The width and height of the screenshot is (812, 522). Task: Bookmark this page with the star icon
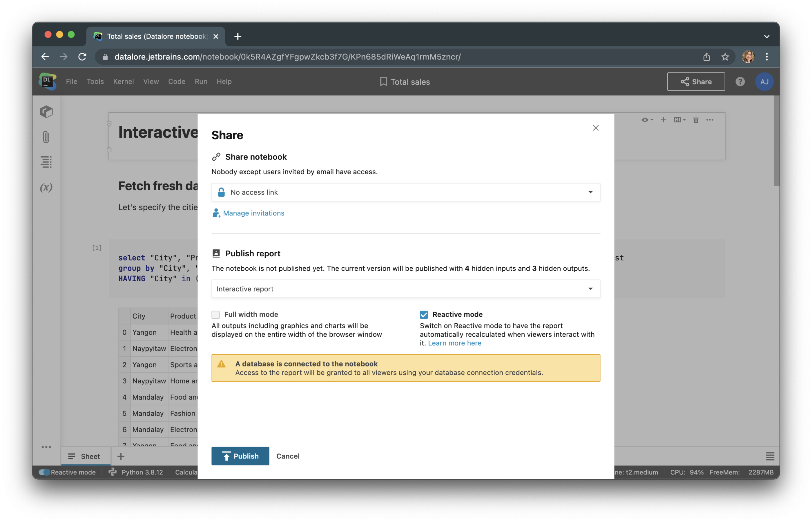point(724,57)
